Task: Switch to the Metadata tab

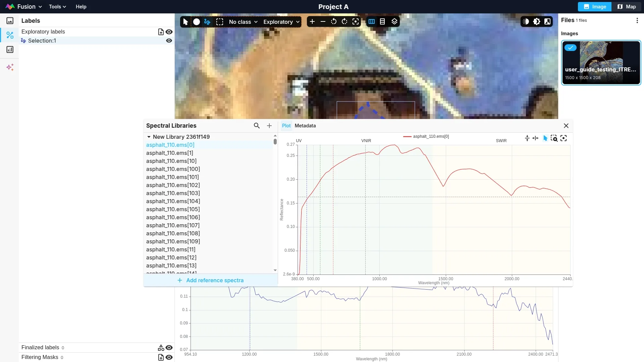Action: 305,126
